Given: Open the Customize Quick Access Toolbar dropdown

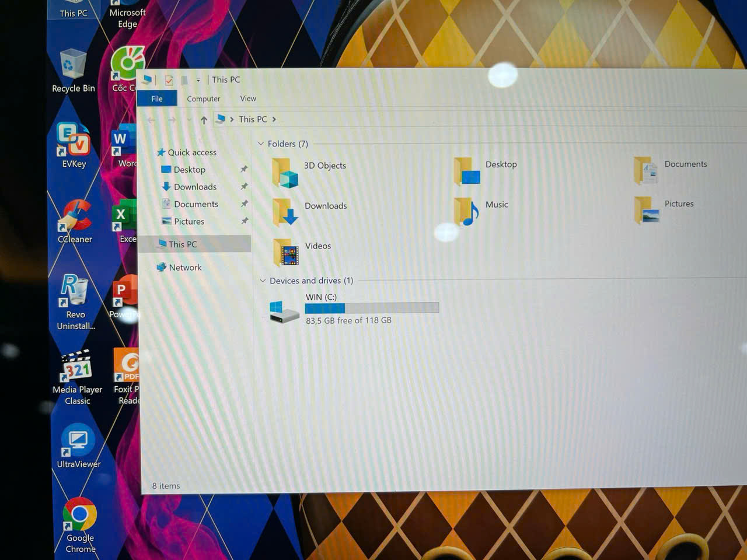Looking at the screenshot, I should point(198,80).
